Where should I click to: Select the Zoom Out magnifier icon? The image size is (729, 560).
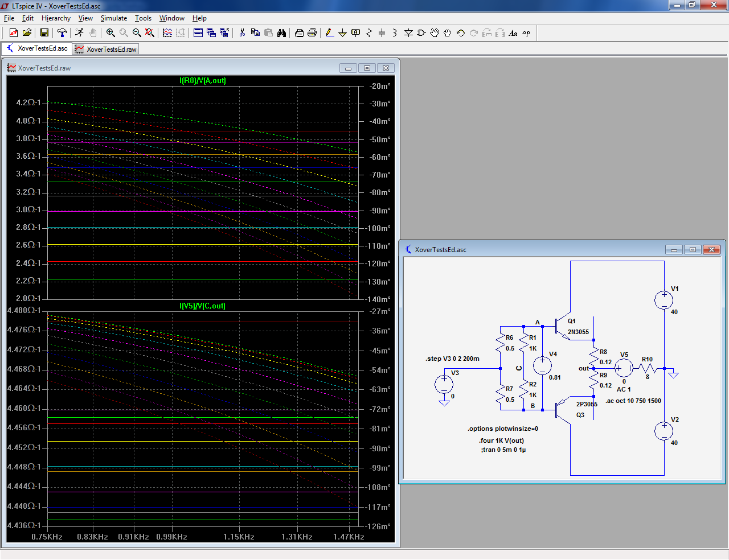(x=137, y=33)
